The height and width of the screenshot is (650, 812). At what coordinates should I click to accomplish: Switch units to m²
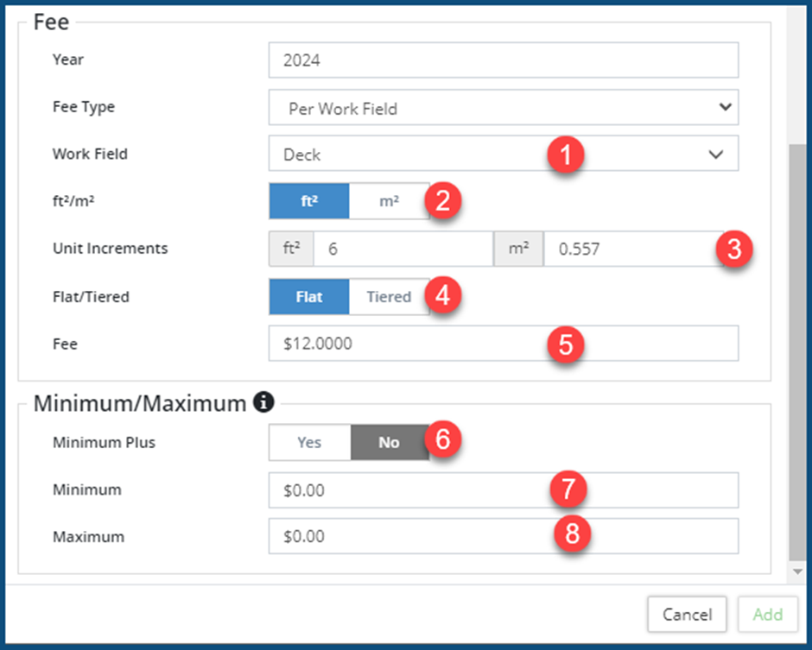point(389,200)
